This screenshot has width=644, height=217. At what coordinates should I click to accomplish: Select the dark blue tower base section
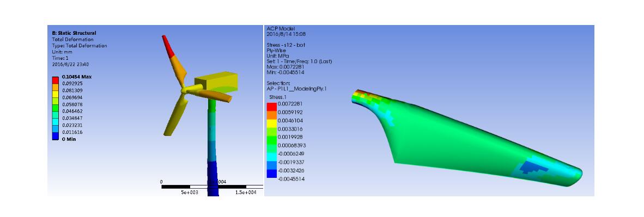(x=212, y=178)
